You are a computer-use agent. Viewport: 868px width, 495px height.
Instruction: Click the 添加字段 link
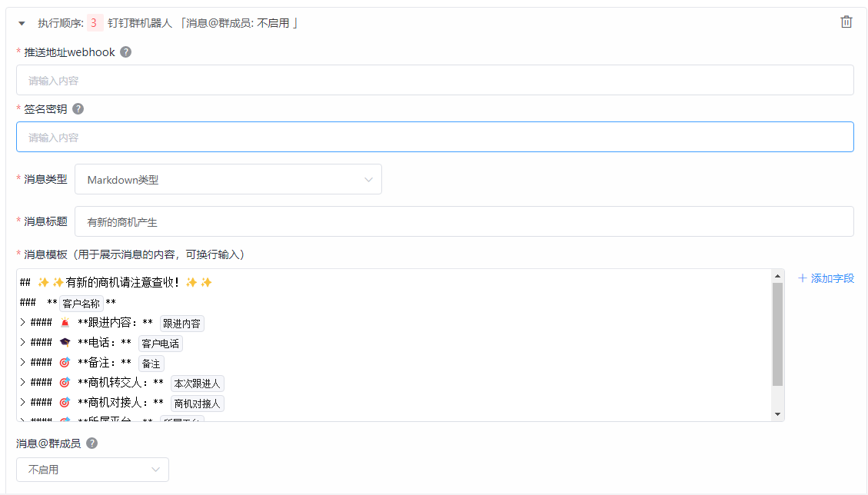pyautogui.click(x=826, y=278)
